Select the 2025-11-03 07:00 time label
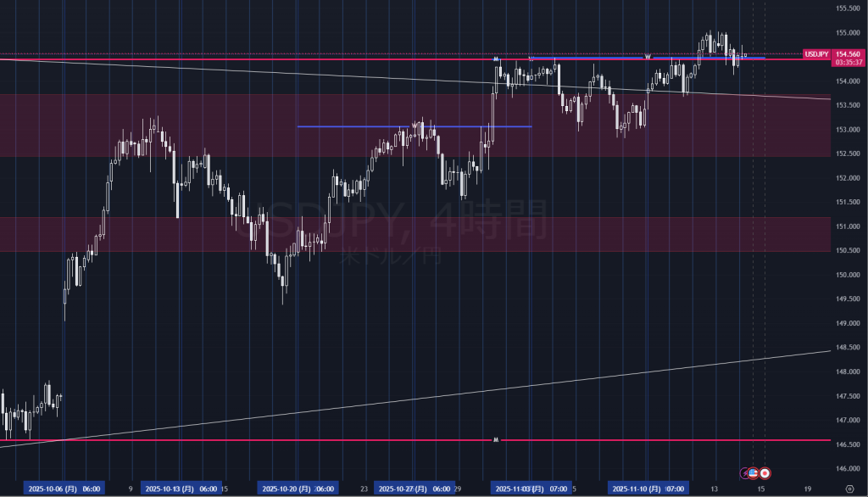This screenshot has height=497, width=868. coord(530,489)
